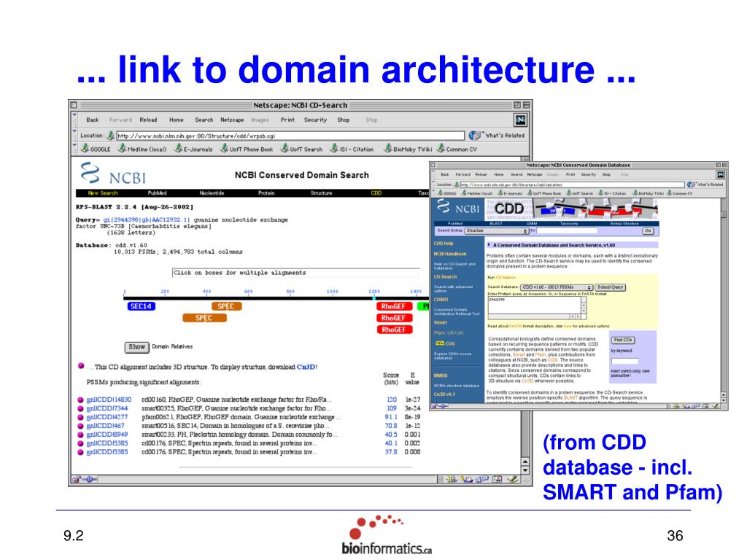
Task: Focus the Location URL field in CD-Search window
Action: coord(290,136)
